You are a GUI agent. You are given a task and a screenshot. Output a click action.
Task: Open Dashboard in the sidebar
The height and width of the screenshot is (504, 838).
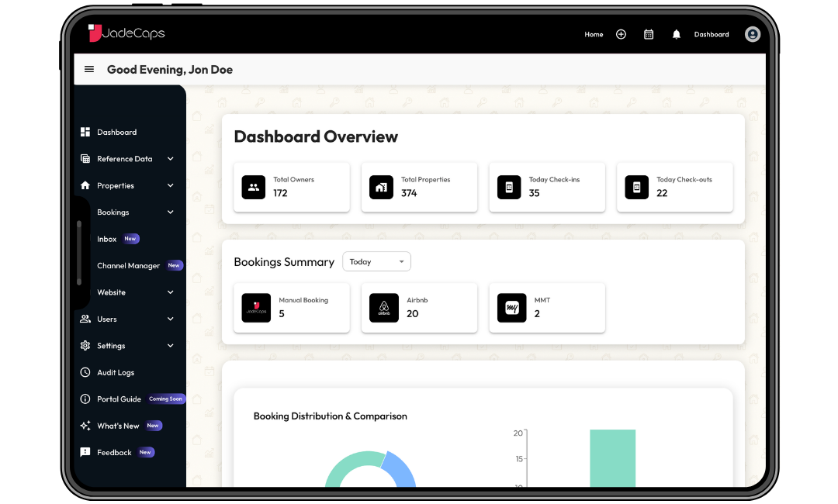(116, 132)
